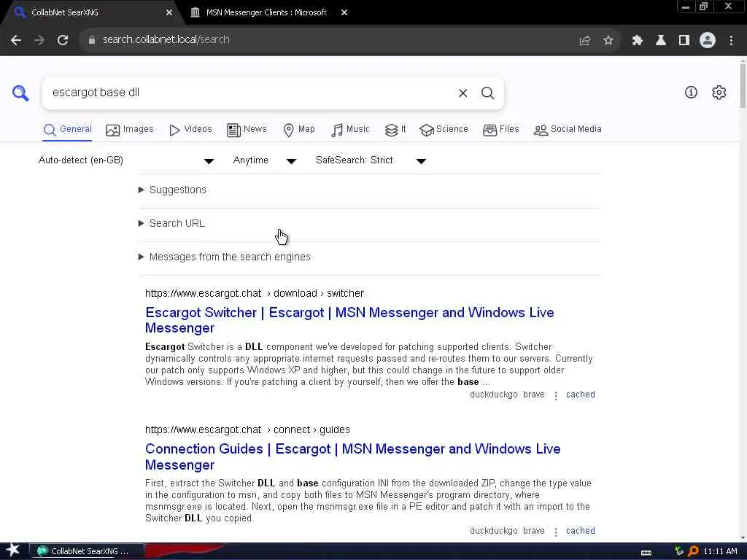747x560 pixels.
Task: Go back using browser back arrow
Action: pos(16,40)
